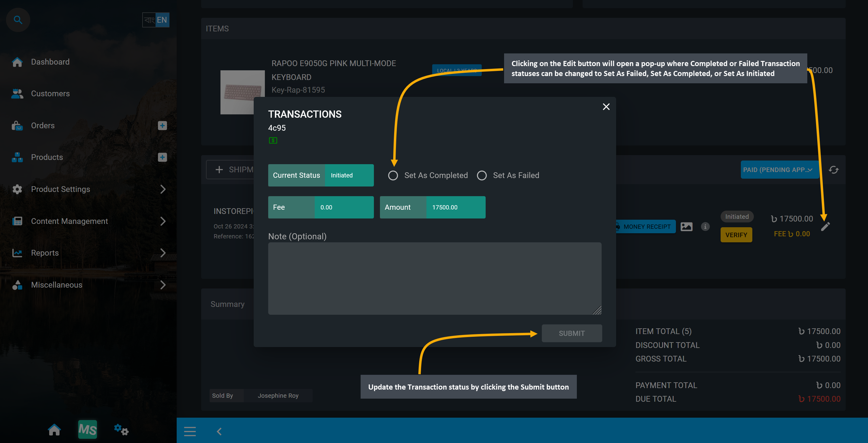The height and width of the screenshot is (443, 868).
Task: Open the Orders menu item
Action: pos(42,126)
